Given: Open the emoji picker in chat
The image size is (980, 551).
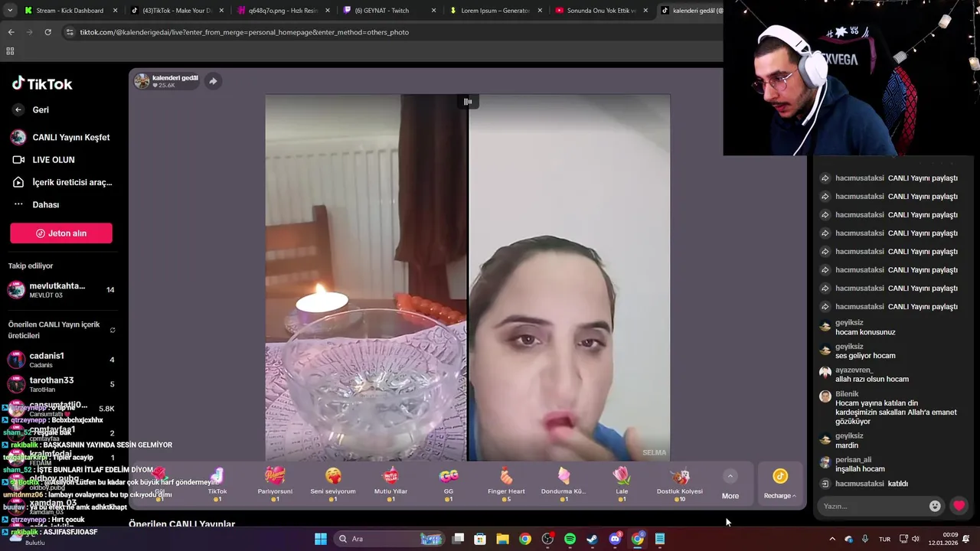Looking at the screenshot, I should [x=935, y=506].
